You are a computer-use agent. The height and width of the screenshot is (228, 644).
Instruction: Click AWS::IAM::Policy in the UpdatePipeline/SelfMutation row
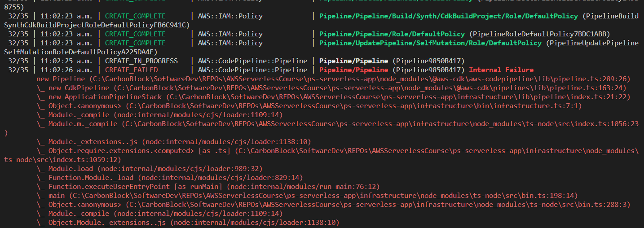coord(230,43)
